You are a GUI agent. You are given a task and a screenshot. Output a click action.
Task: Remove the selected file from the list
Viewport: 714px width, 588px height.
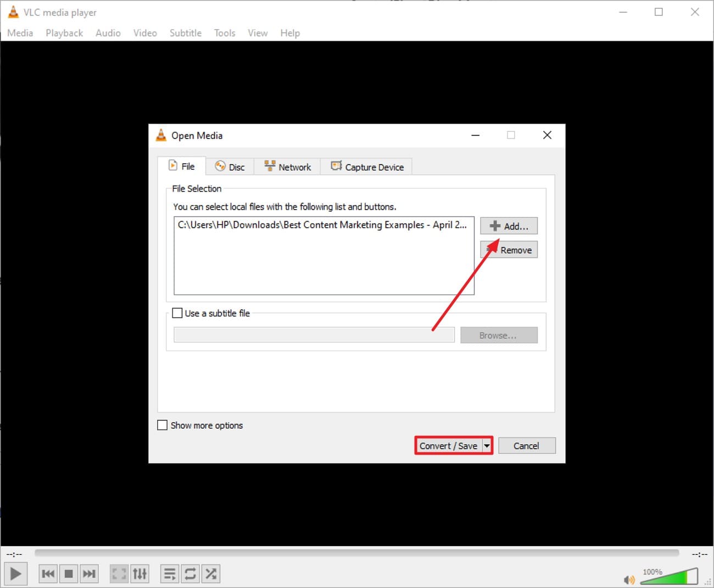[x=509, y=249]
